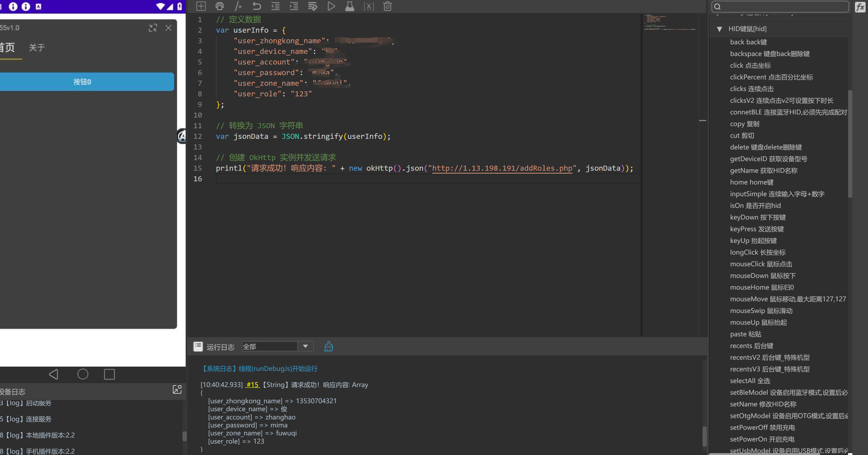
Task: Close the phone floating window
Action: 168,28
